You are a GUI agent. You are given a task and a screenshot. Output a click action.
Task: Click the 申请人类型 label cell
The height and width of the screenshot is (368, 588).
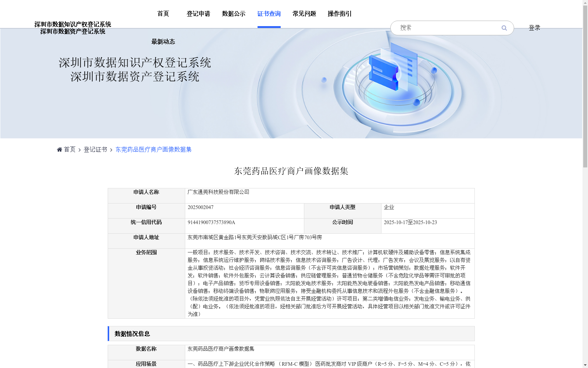343,211
